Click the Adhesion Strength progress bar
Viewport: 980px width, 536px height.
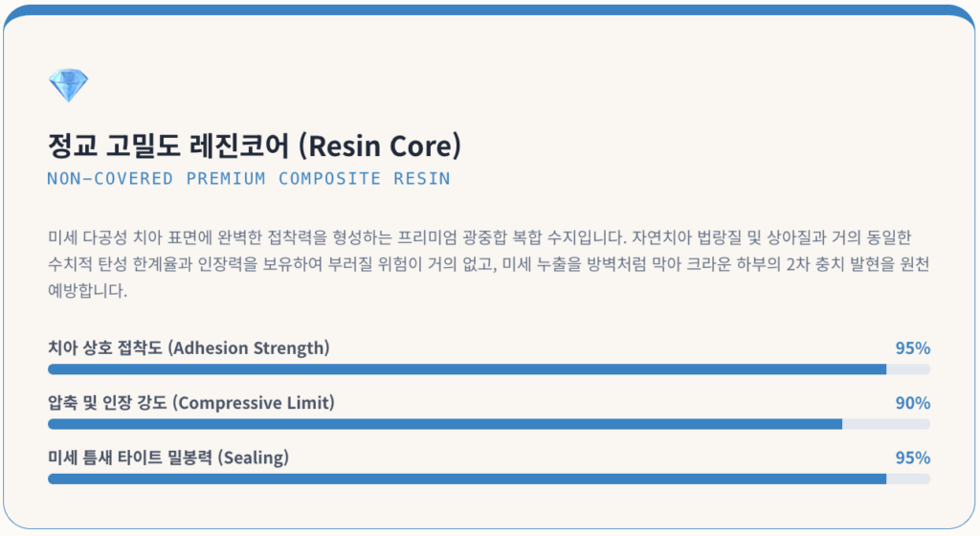(x=489, y=369)
